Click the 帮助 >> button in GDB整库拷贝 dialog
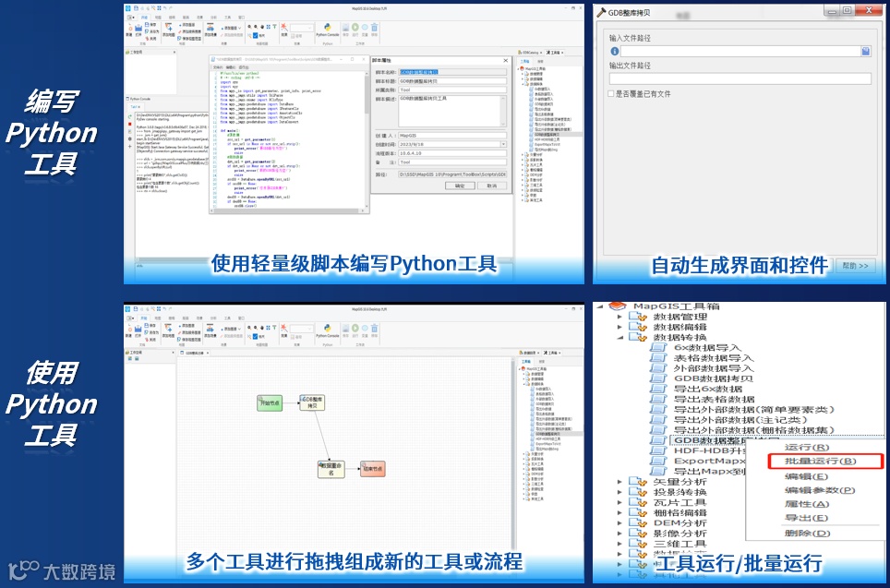This screenshot has width=890, height=588. tap(855, 266)
